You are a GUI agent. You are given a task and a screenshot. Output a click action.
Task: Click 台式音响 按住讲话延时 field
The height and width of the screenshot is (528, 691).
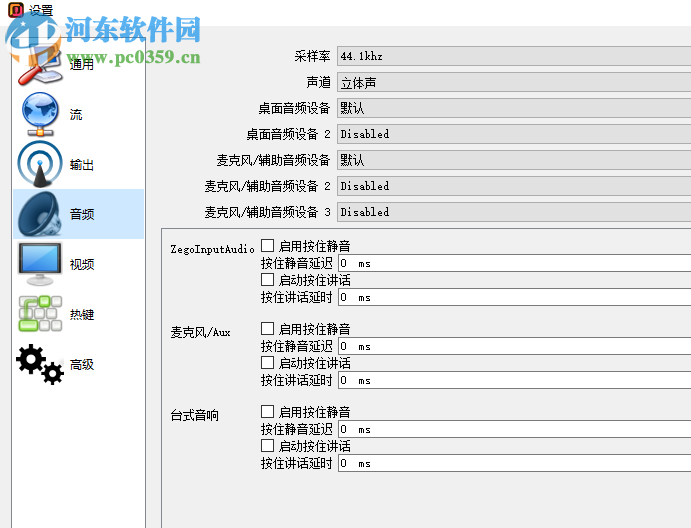click(514, 463)
